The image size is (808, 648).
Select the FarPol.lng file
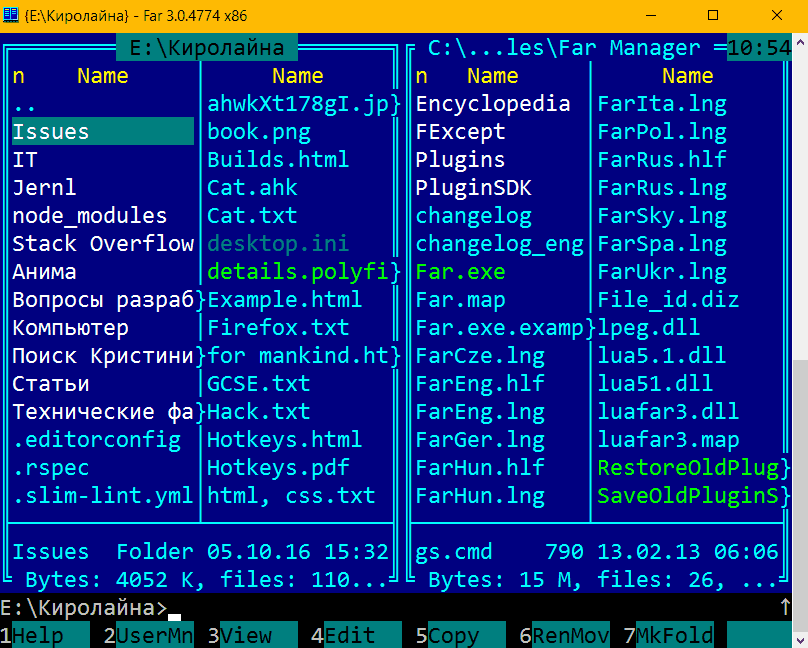coord(662,132)
